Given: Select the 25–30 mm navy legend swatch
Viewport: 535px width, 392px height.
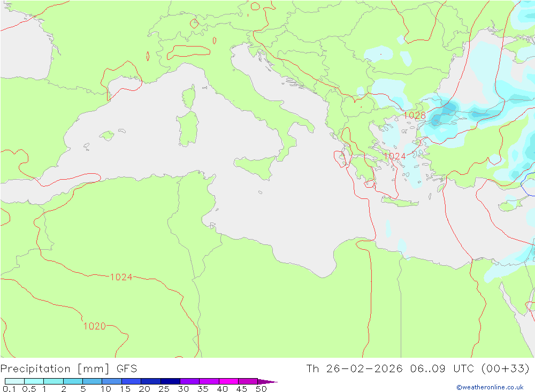Looking at the screenshot, I should pyautogui.click(x=170, y=381).
